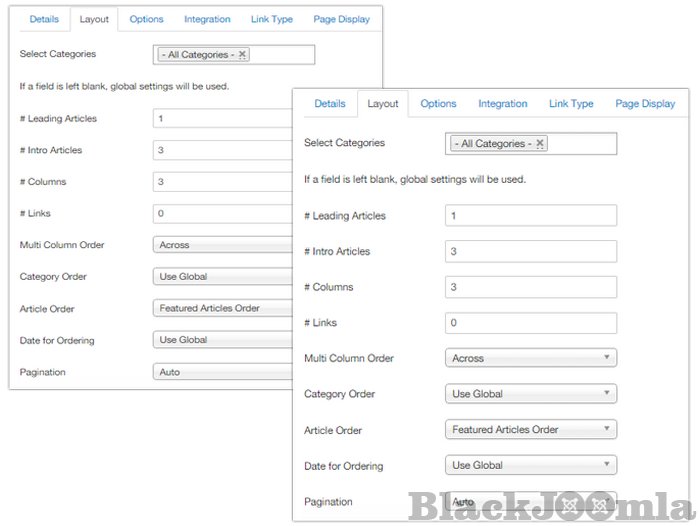Image resolution: width=700 pixels, height=526 pixels.
Task: Open Pagination dropdown in back panel
Action: [x=220, y=372]
